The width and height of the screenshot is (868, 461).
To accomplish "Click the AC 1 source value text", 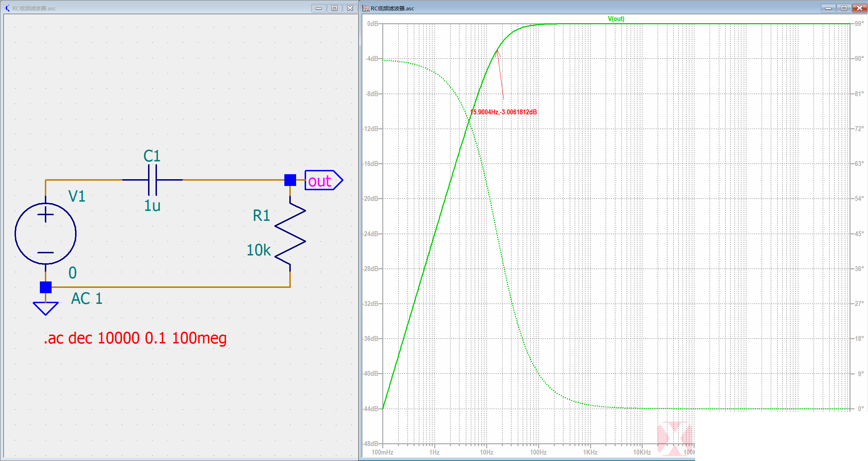I will coord(87,299).
